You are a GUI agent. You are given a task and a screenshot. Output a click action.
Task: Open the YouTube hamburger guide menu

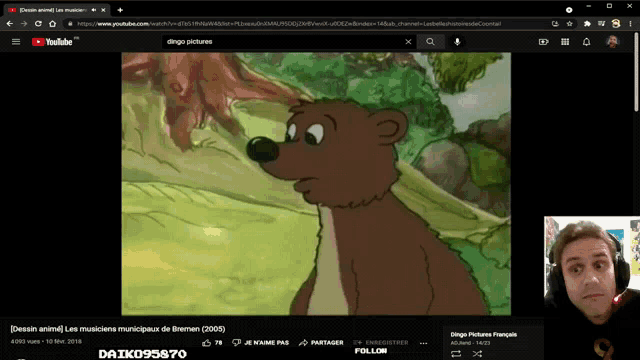(16, 42)
